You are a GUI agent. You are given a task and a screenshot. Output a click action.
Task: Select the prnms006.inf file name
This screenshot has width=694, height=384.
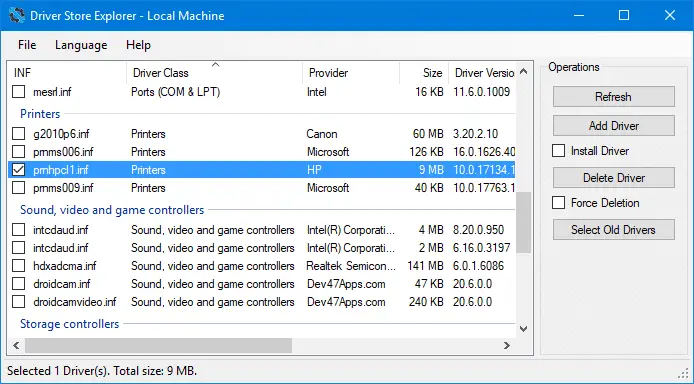point(63,152)
